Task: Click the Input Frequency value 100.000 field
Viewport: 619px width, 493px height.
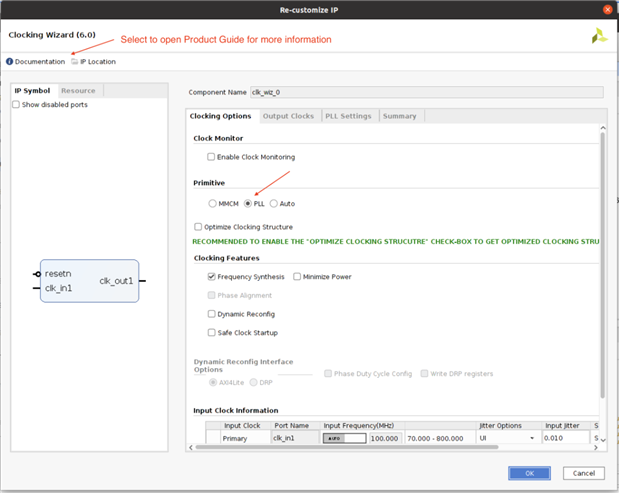Action: pos(385,438)
